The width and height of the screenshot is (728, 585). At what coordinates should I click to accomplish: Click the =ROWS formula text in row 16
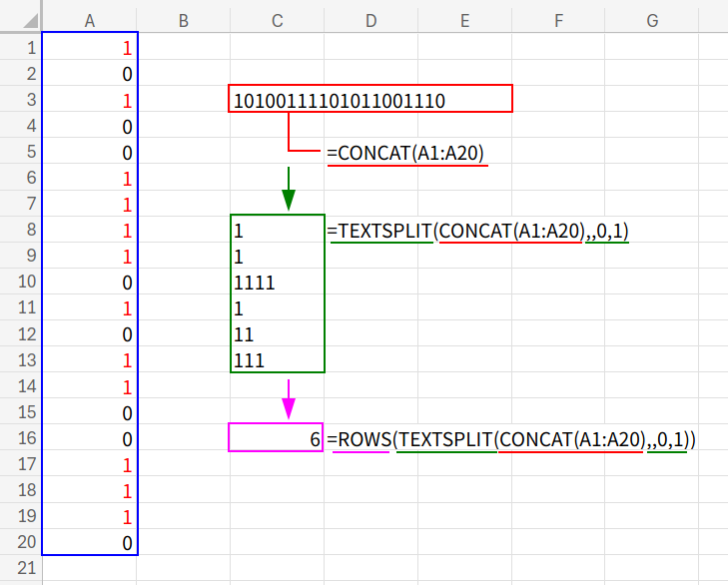coord(510,438)
